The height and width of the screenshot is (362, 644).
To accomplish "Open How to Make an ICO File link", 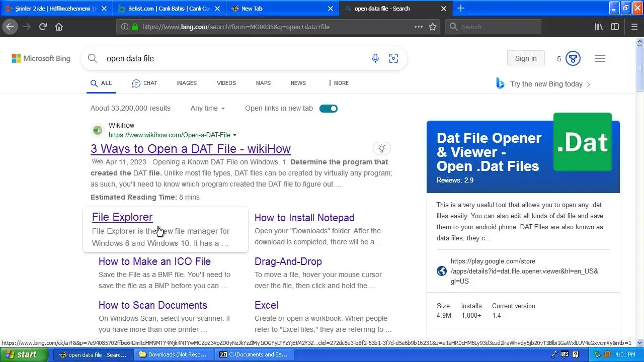I will (x=154, y=261).
